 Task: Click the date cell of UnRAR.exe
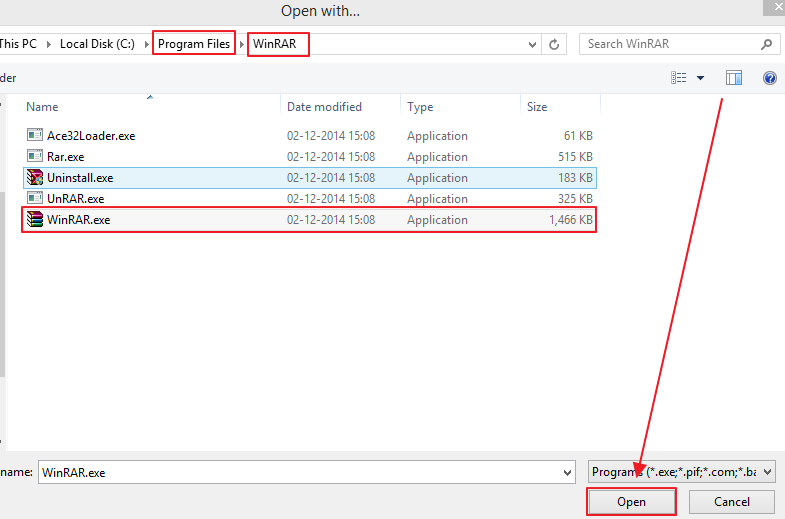pos(331,199)
